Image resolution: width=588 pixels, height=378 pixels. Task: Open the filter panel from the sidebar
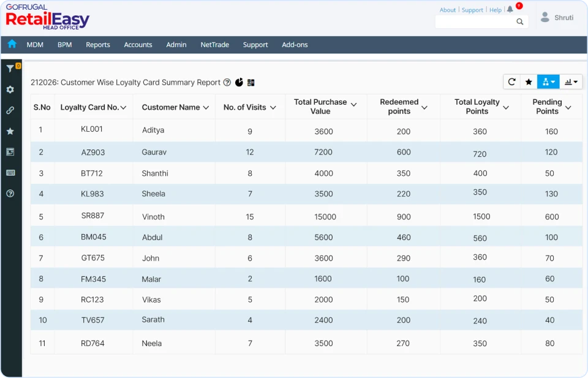pyautogui.click(x=11, y=67)
